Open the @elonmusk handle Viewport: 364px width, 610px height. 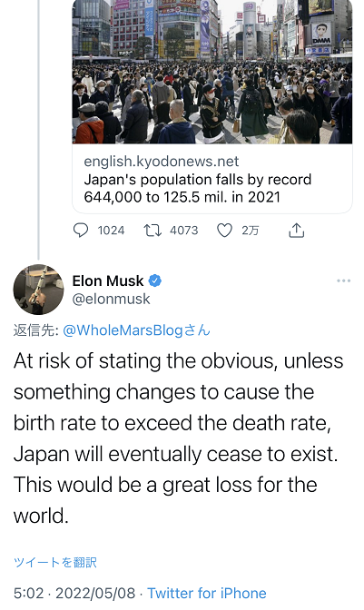(x=112, y=299)
